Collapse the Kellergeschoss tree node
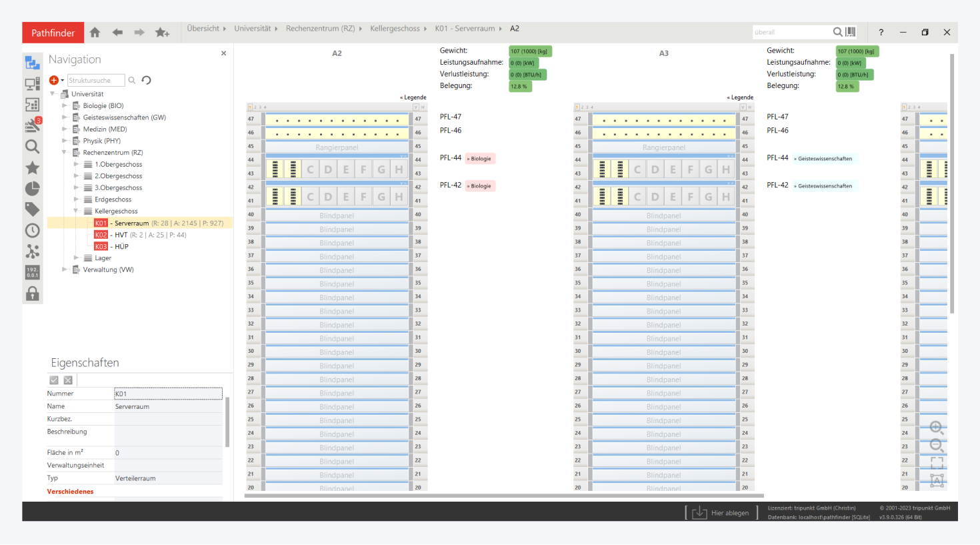 click(x=76, y=211)
